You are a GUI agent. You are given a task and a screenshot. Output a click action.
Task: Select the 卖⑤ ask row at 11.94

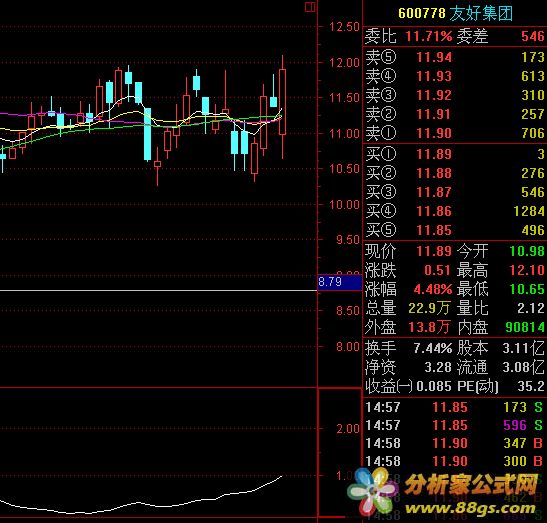click(x=455, y=57)
